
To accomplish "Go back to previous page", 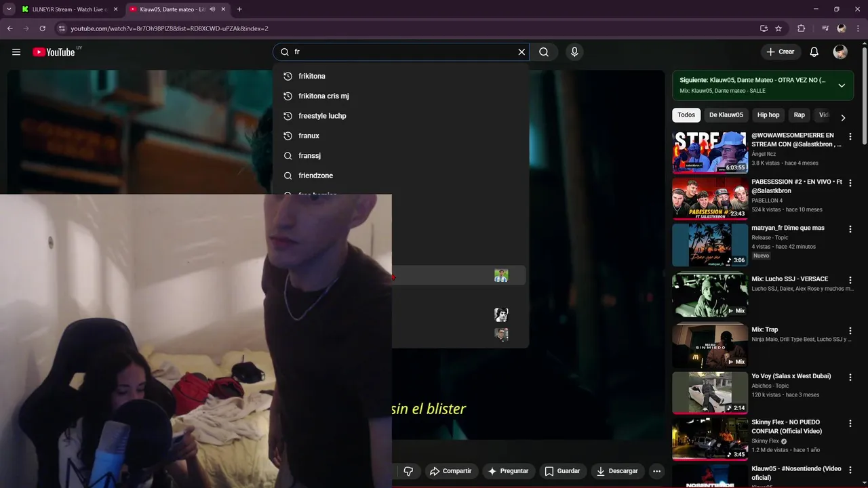I will click(9, 28).
